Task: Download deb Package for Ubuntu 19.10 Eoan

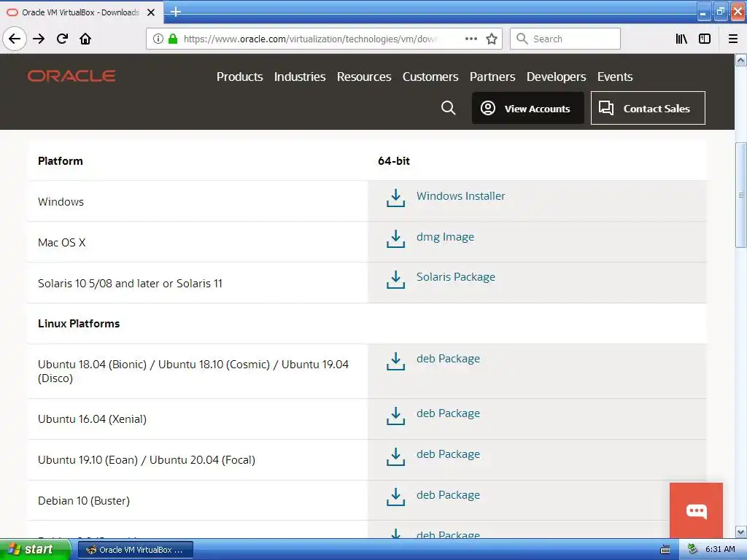Action: click(x=448, y=454)
